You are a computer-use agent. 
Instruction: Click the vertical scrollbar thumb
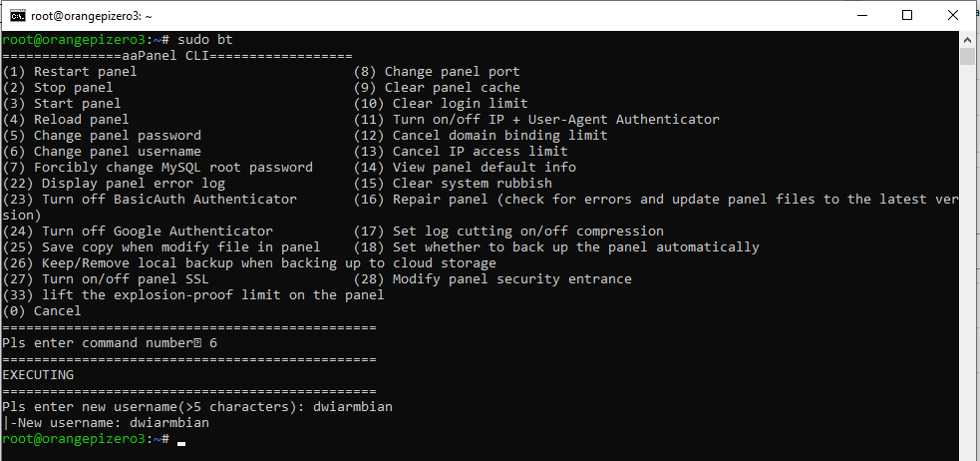coord(967,55)
